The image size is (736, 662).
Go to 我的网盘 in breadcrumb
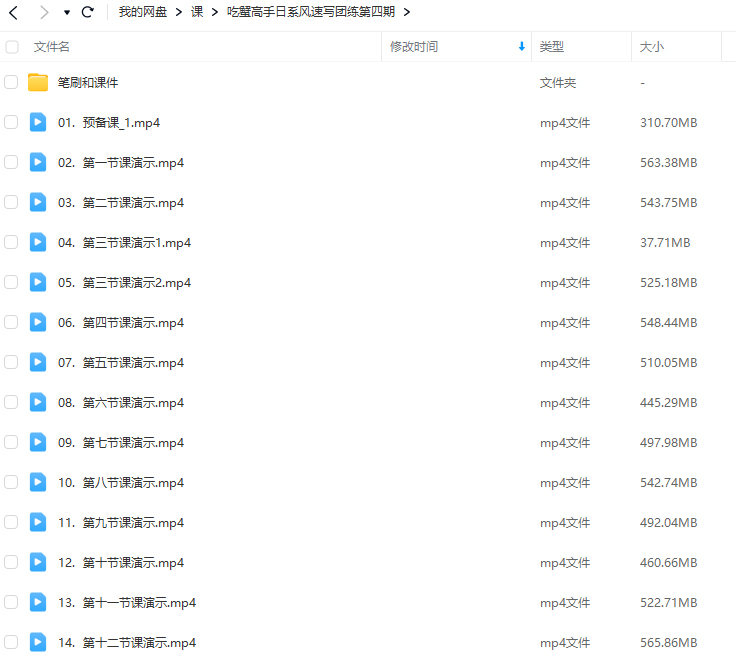coord(143,12)
